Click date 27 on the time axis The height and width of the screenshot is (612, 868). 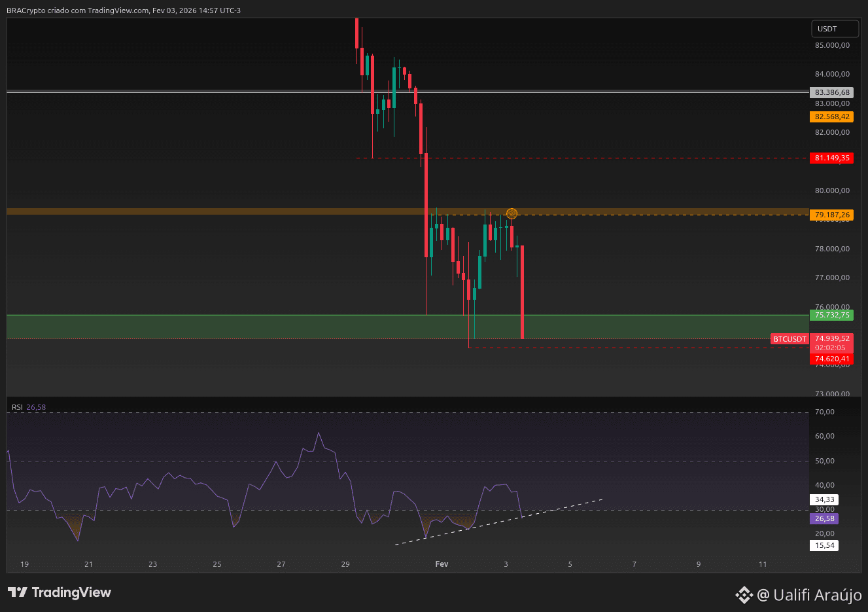281,564
